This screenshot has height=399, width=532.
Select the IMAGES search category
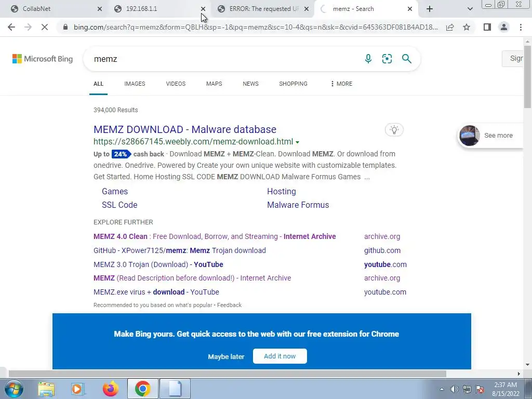click(x=135, y=84)
